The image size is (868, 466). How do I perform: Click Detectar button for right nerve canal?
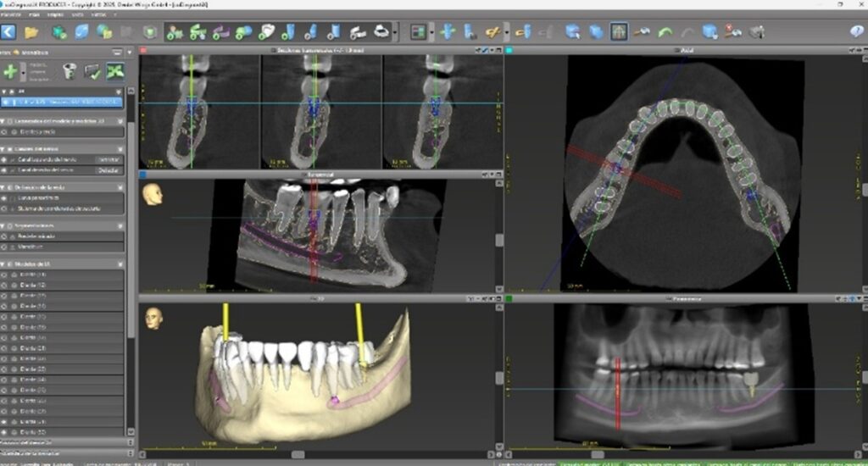coord(108,170)
